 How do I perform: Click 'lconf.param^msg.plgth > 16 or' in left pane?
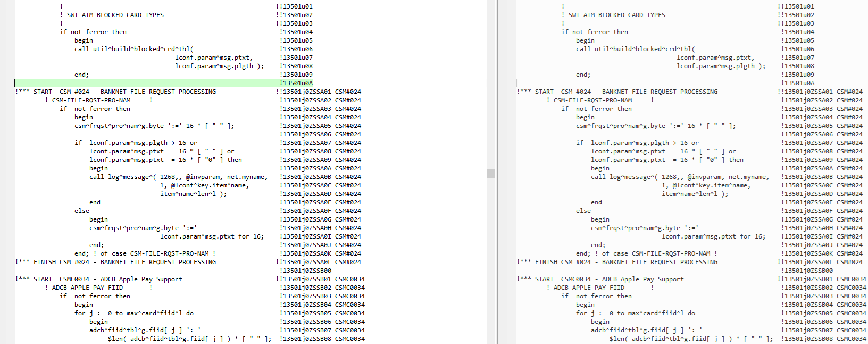pyautogui.click(x=143, y=143)
